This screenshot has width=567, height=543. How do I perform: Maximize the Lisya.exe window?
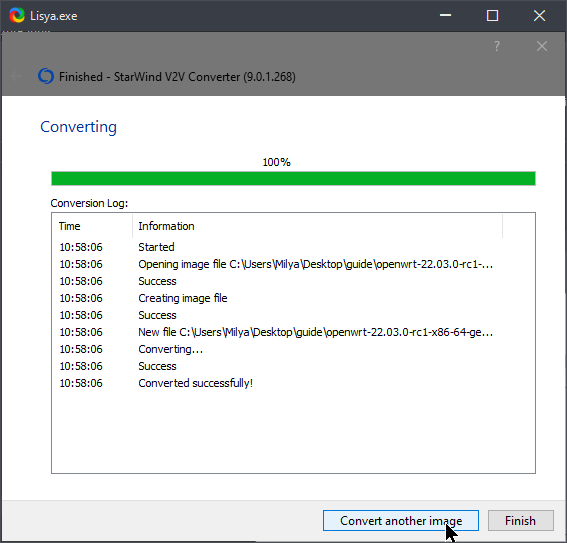tap(492, 16)
